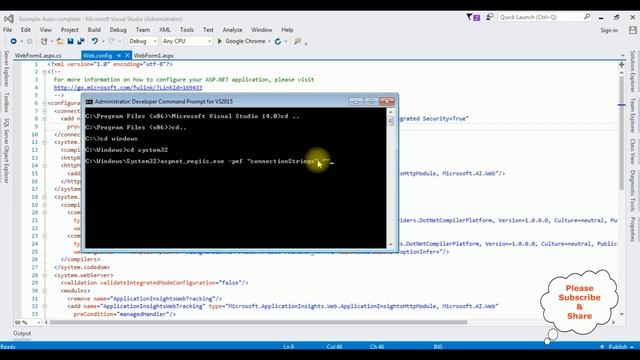Click the editor horizontal scrollbar thumb

pos(258,322)
